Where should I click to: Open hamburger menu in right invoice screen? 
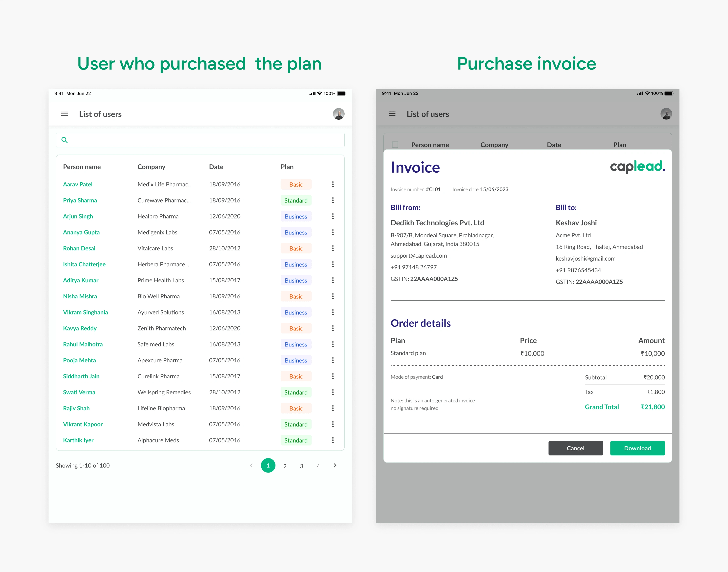(392, 114)
